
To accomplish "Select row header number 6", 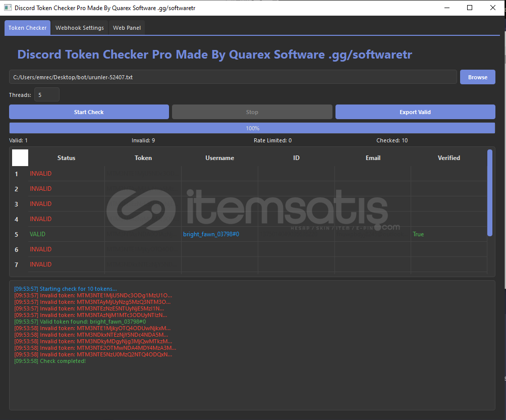I will tap(17, 250).
